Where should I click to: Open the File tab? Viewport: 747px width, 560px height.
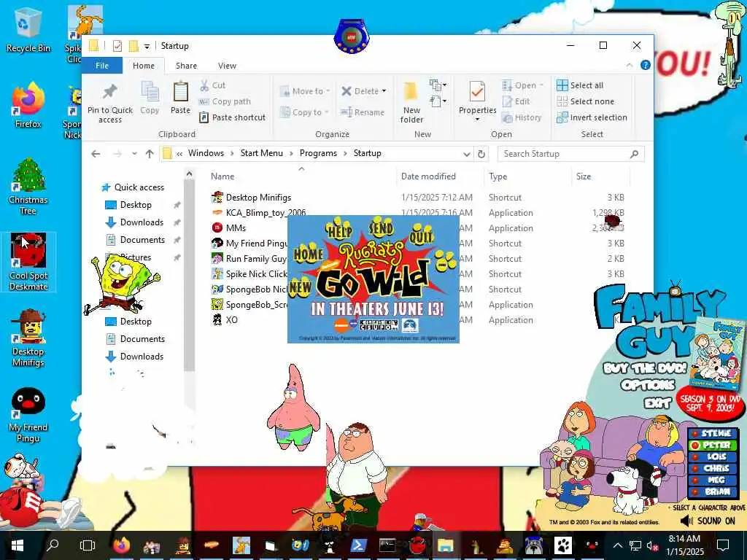click(102, 65)
